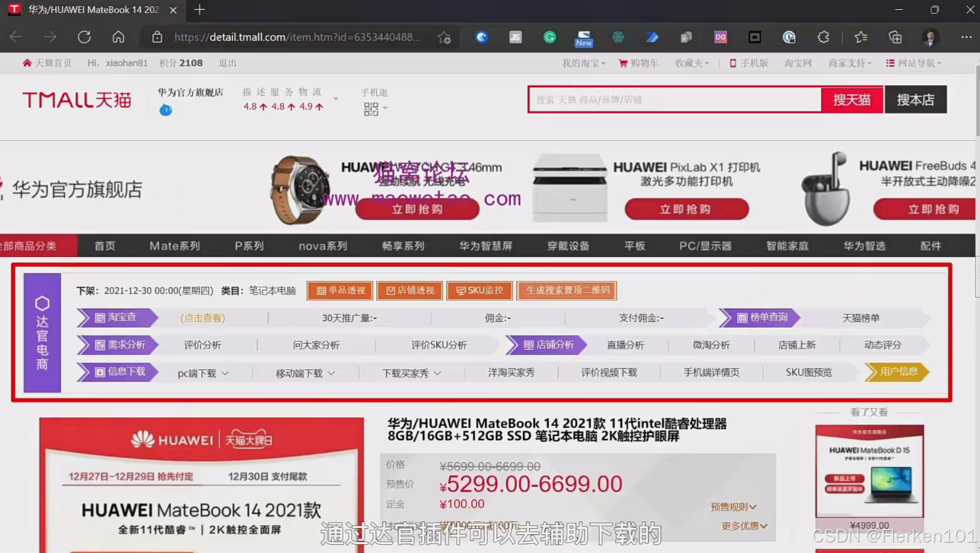Focus the Tmall search input box

coord(675,100)
